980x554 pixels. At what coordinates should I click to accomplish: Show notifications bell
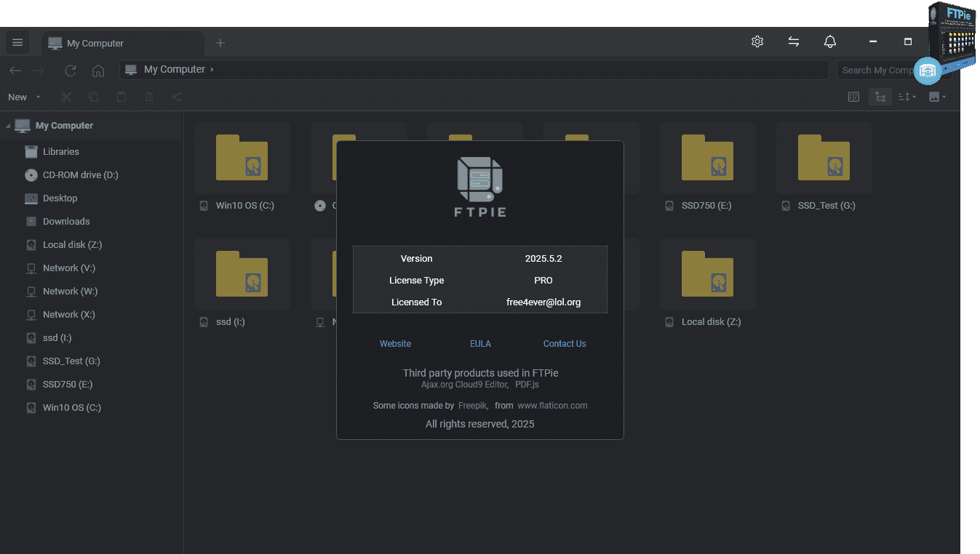pyautogui.click(x=830, y=41)
